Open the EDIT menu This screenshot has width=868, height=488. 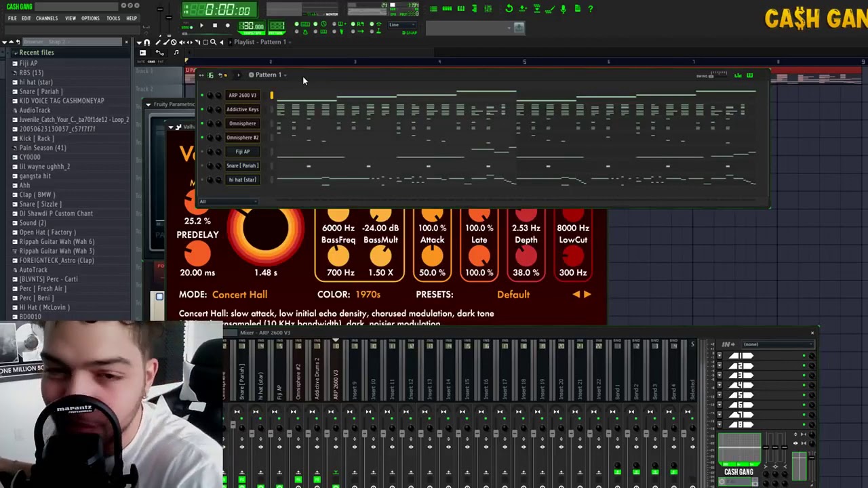(26, 18)
